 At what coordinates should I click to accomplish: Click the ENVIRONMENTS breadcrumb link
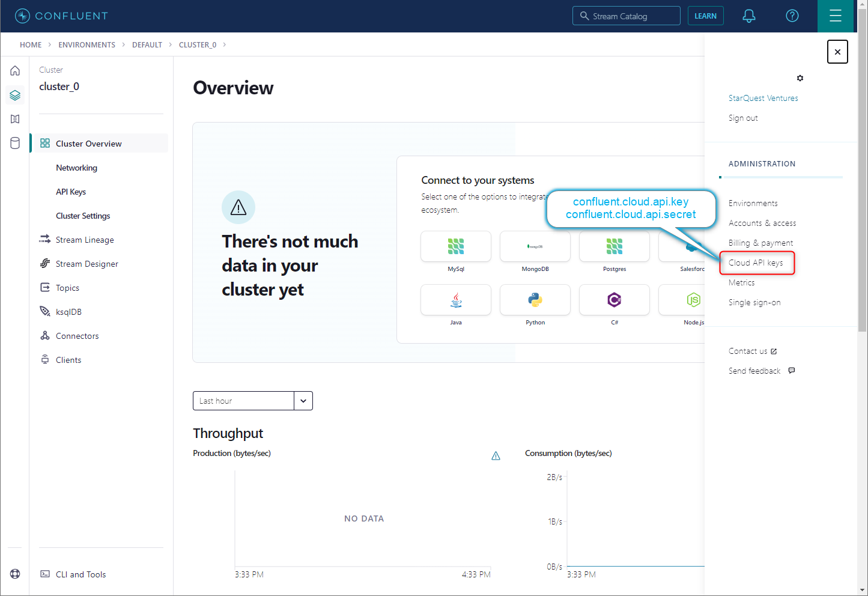click(x=86, y=45)
